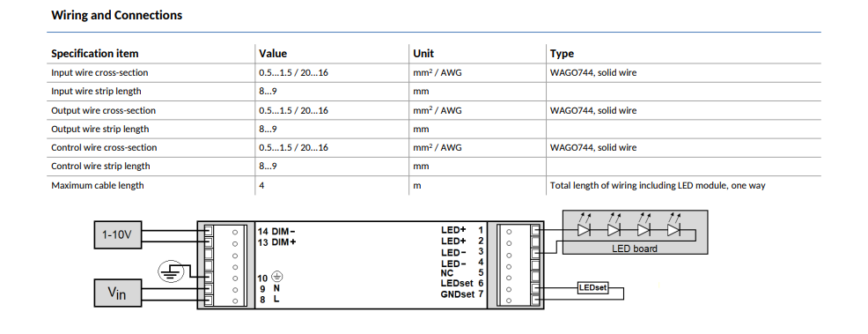868x334 pixels.
Task: Click the 1-10V dimmer box
Action: click(117, 234)
